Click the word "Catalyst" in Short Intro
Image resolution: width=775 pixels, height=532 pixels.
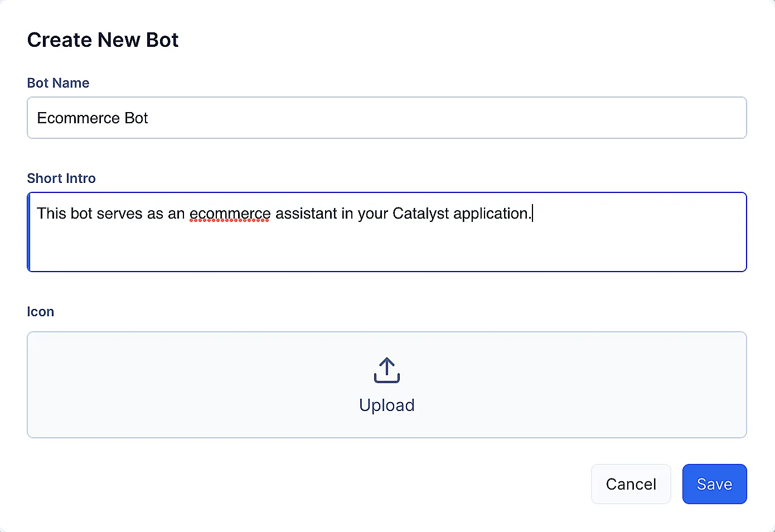[x=420, y=214]
